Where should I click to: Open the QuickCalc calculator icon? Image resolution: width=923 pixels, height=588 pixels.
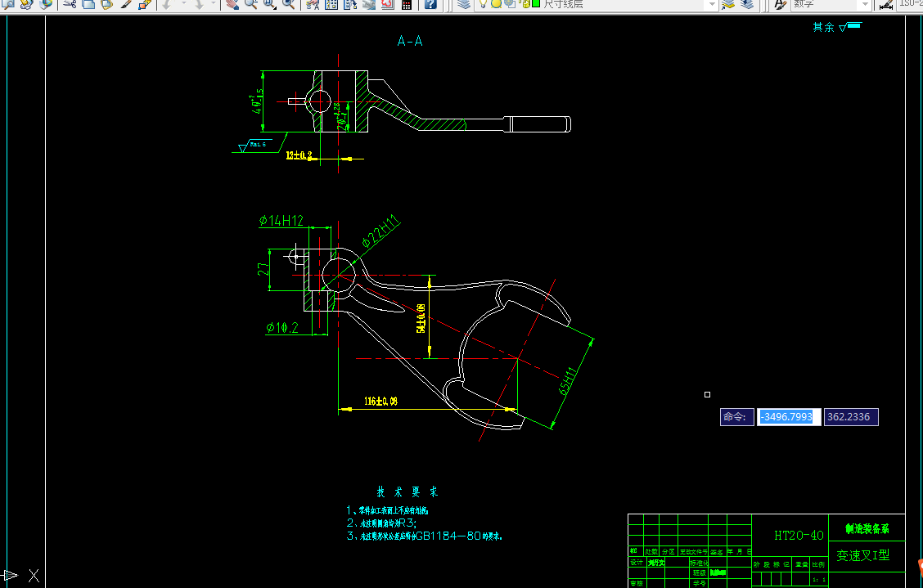[x=406, y=3]
